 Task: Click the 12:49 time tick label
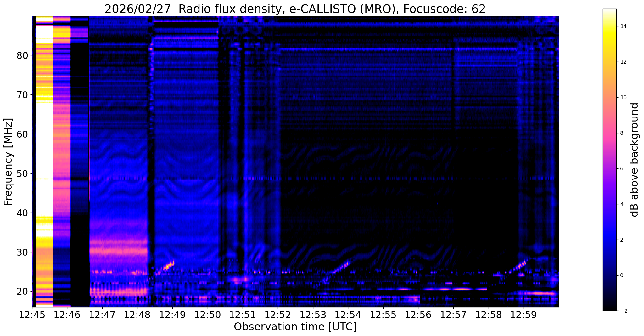point(172,315)
